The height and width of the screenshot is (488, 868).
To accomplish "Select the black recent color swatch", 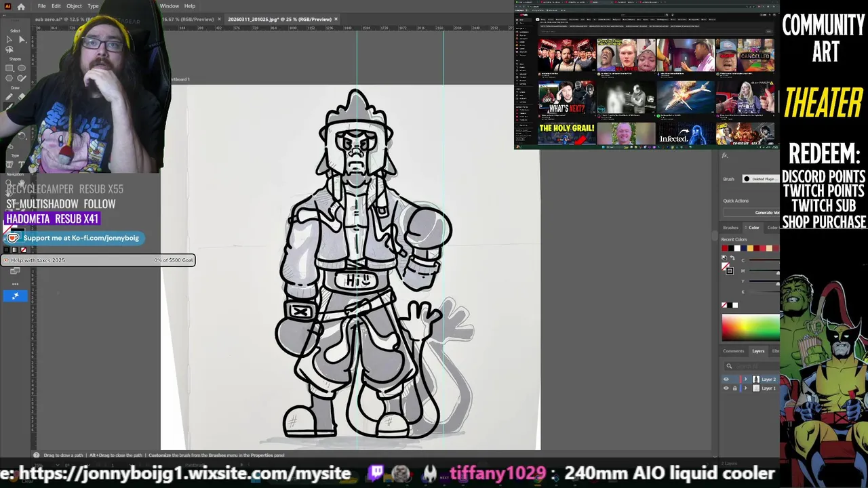I will [731, 248].
